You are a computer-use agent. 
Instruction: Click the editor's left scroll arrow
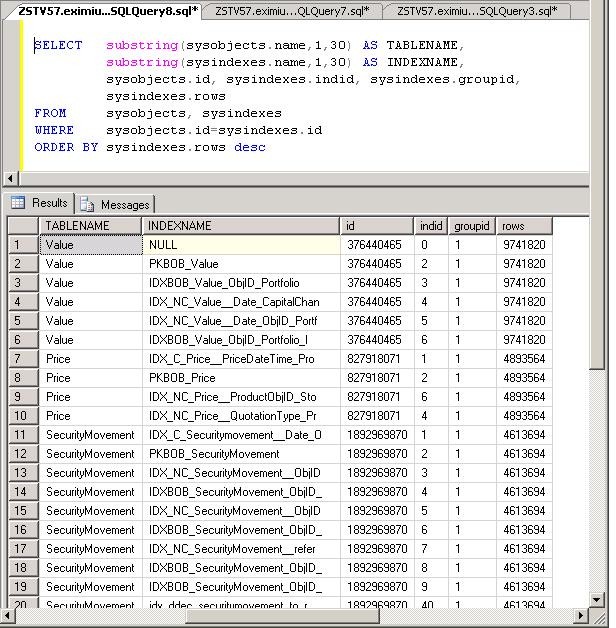click(8, 179)
